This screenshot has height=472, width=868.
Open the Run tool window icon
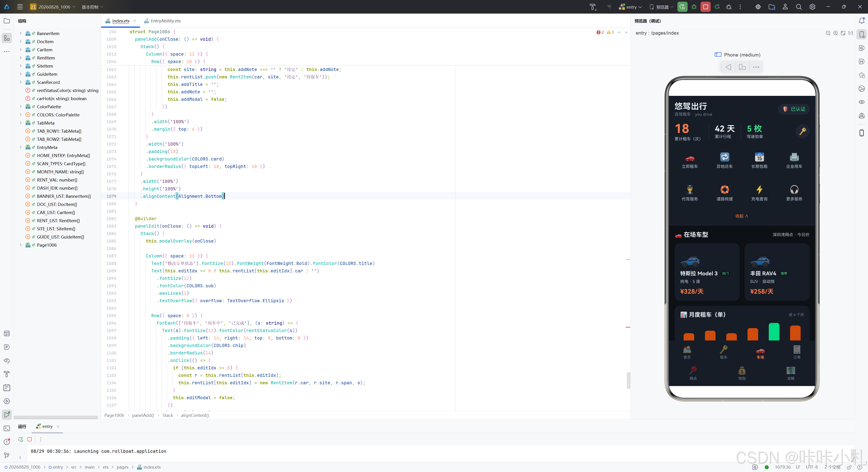click(7, 415)
